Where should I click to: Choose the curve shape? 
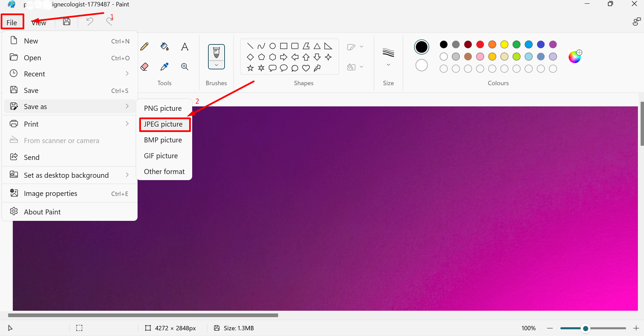tap(261, 46)
